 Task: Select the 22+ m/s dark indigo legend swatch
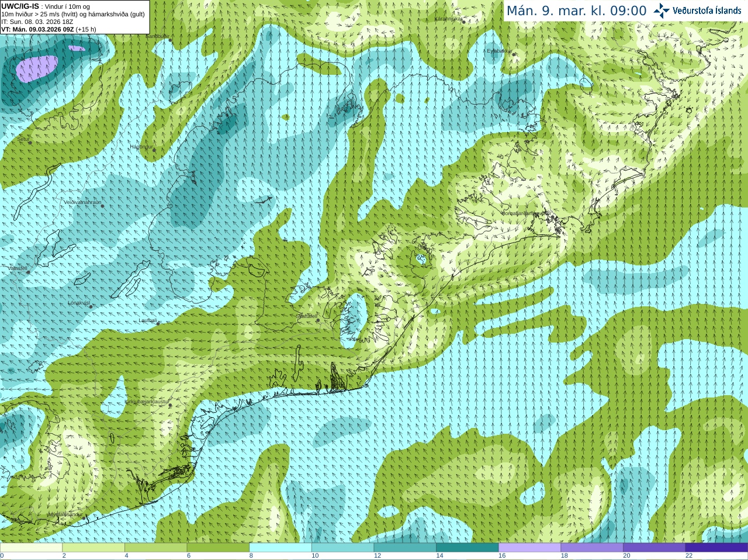click(716, 548)
